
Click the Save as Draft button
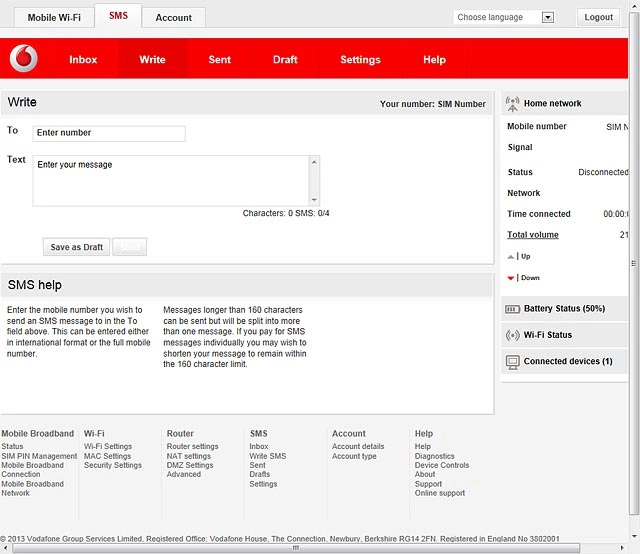point(76,247)
